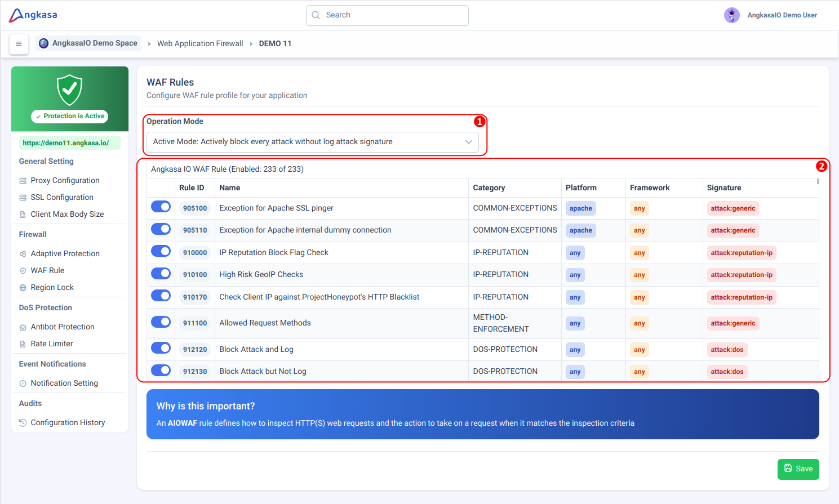
Task: Click the SSL Configuration sidebar icon
Action: tap(23, 198)
